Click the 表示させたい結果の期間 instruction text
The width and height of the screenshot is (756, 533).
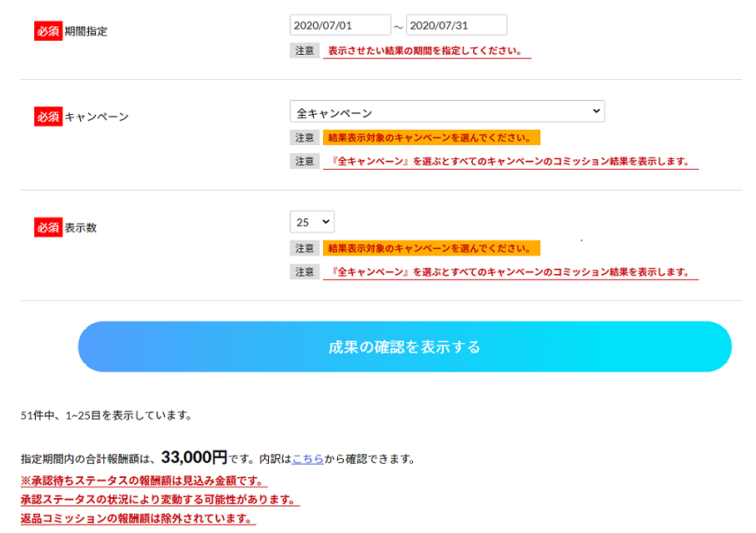coord(425,51)
